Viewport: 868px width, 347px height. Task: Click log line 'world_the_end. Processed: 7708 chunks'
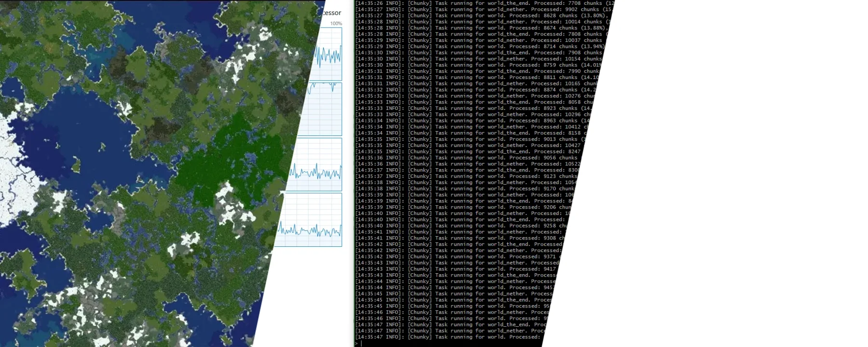point(485,3)
